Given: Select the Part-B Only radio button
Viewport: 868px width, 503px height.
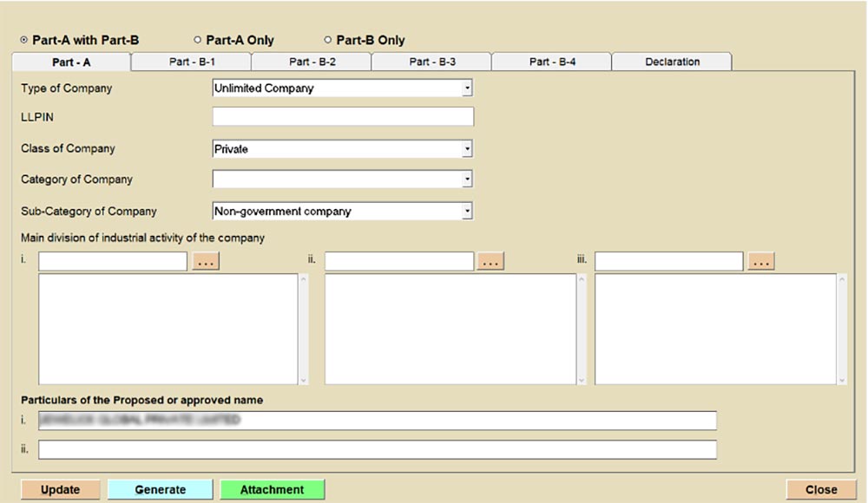Looking at the screenshot, I should 328,40.
